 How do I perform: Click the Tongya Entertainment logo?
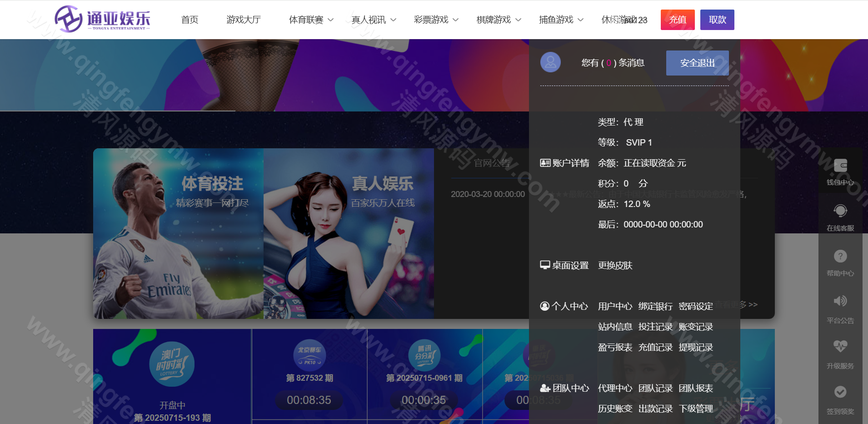click(102, 19)
